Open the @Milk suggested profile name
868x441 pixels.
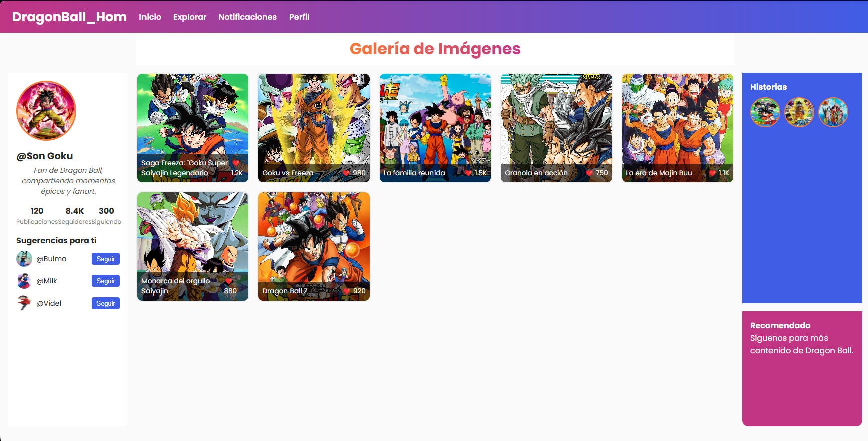pyautogui.click(x=47, y=281)
